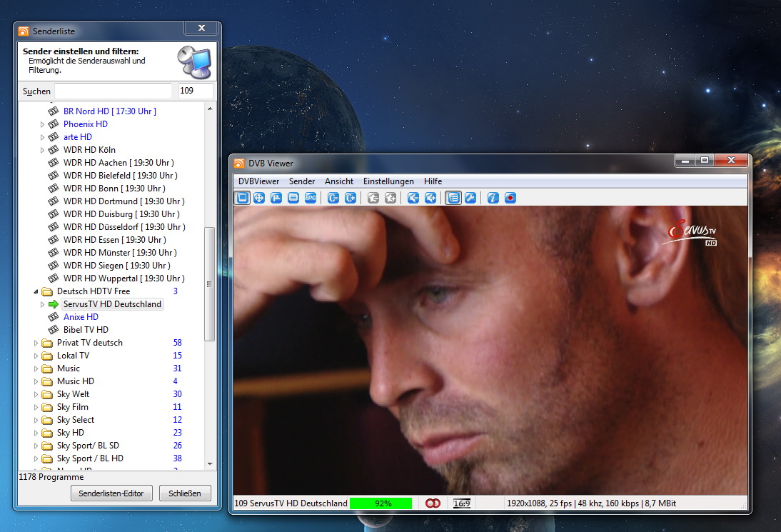781x532 pixels.
Task: Toggle the channel list toolbar icon
Action: pyautogui.click(x=453, y=199)
